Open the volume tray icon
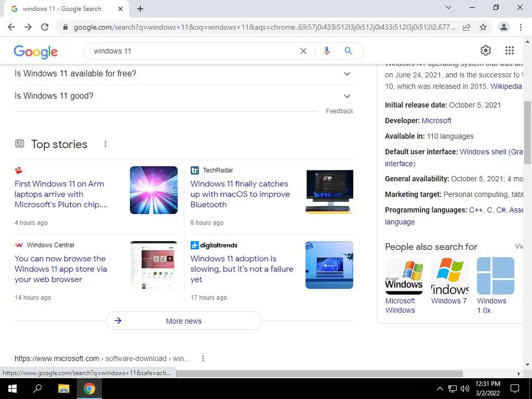 click(465, 389)
